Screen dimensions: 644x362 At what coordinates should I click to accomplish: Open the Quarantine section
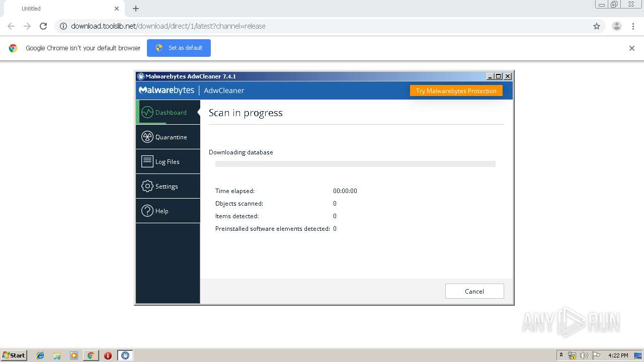(x=168, y=137)
